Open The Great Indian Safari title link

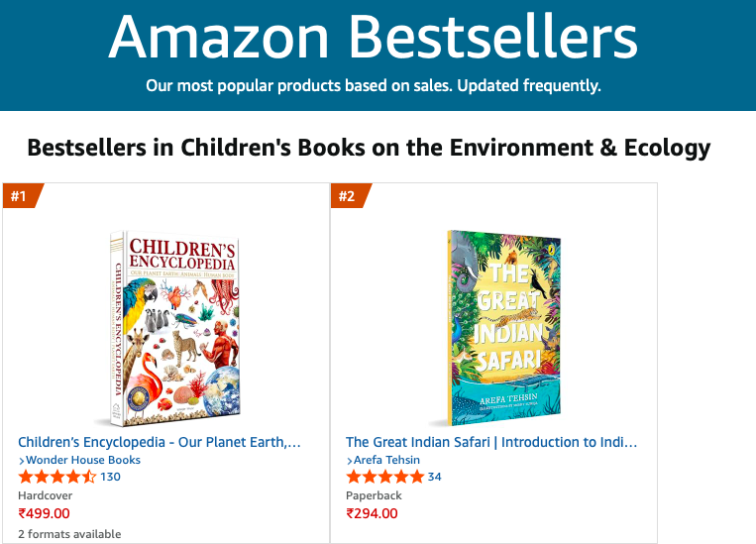[x=491, y=442]
